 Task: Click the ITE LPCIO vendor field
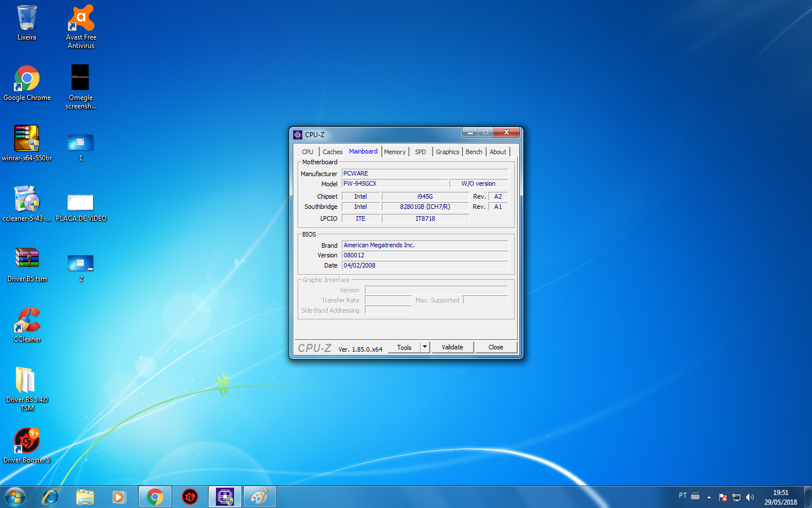coord(360,218)
